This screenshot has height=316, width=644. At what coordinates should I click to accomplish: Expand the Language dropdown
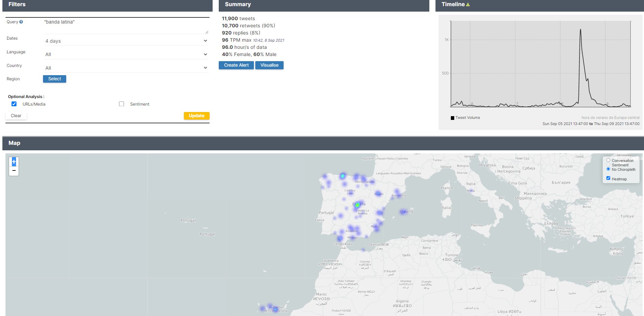tap(126, 54)
